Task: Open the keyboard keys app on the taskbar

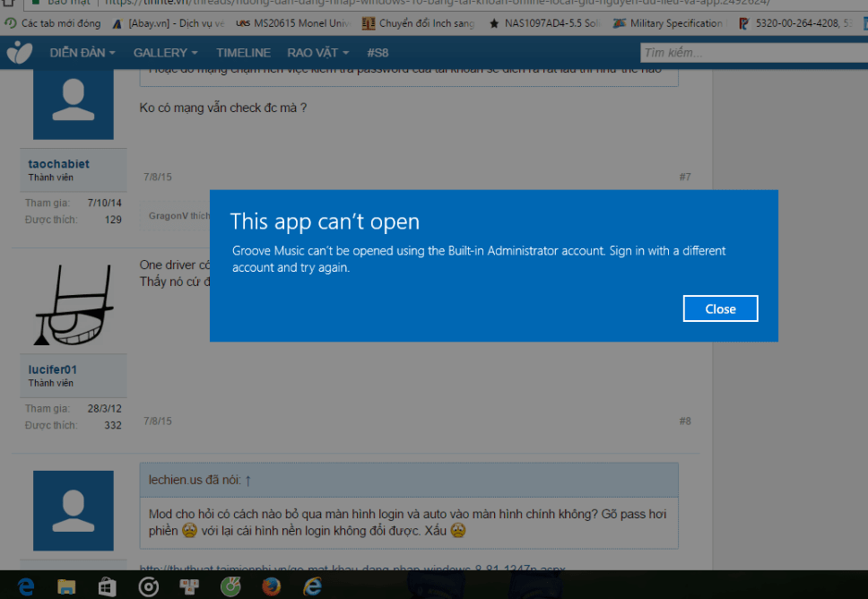Action: [189, 586]
